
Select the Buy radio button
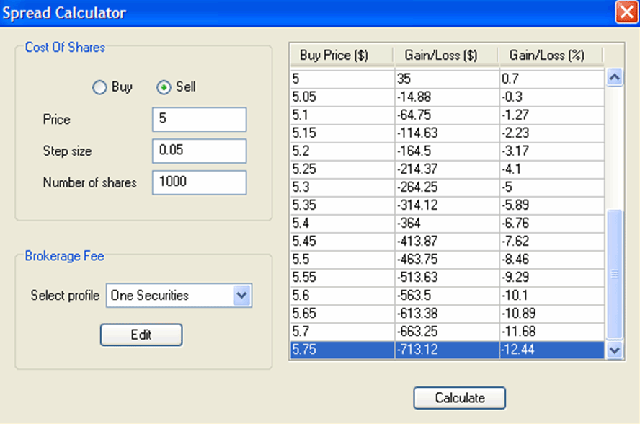pyautogui.click(x=100, y=87)
